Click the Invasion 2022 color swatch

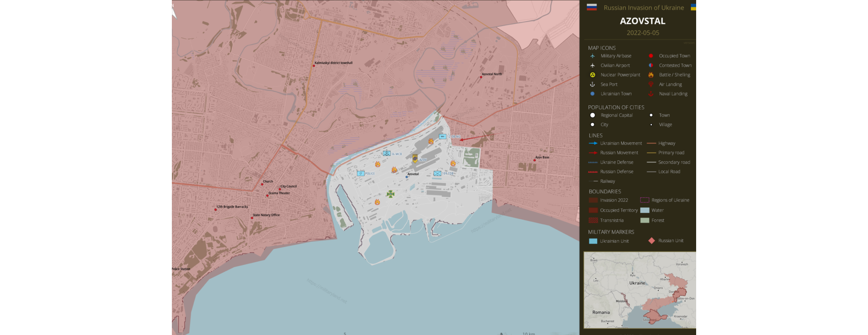click(x=593, y=200)
